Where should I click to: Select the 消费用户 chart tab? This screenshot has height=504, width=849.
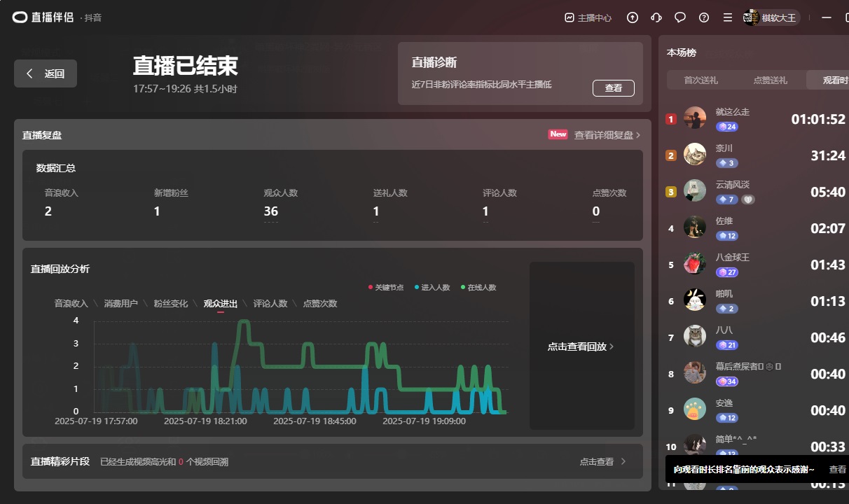pyautogui.click(x=121, y=304)
